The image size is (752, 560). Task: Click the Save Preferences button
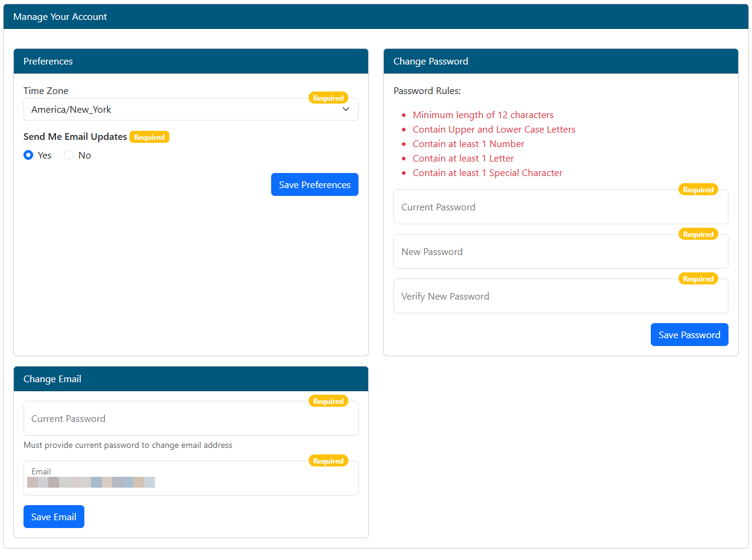point(315,185)
